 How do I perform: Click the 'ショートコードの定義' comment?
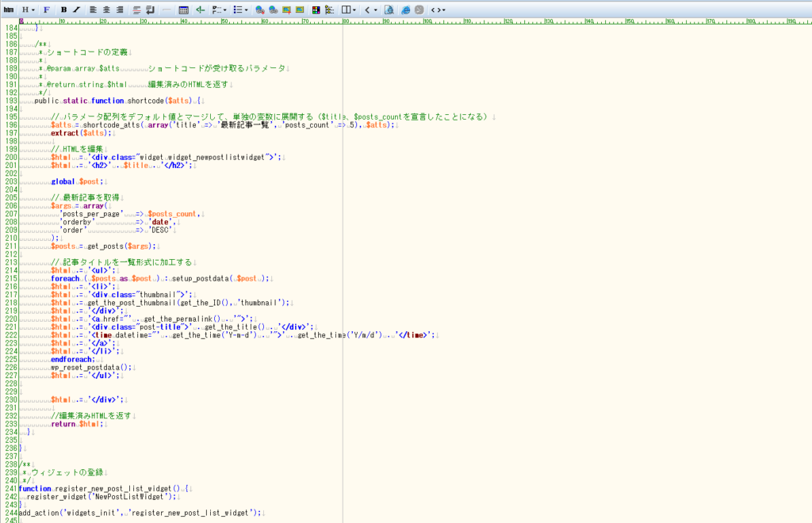(x=87, y=52)
